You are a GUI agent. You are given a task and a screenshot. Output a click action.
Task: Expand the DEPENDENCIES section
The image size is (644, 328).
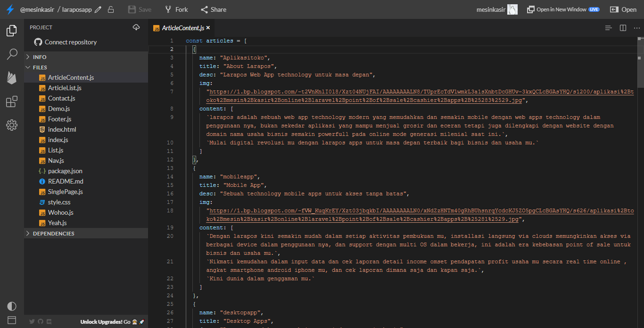[86, 234]
